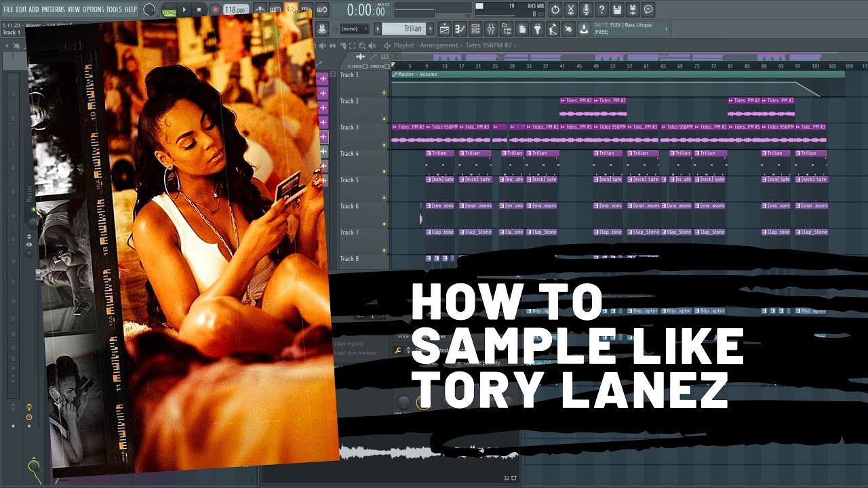Click the Track 3 header label

(349, 127)
